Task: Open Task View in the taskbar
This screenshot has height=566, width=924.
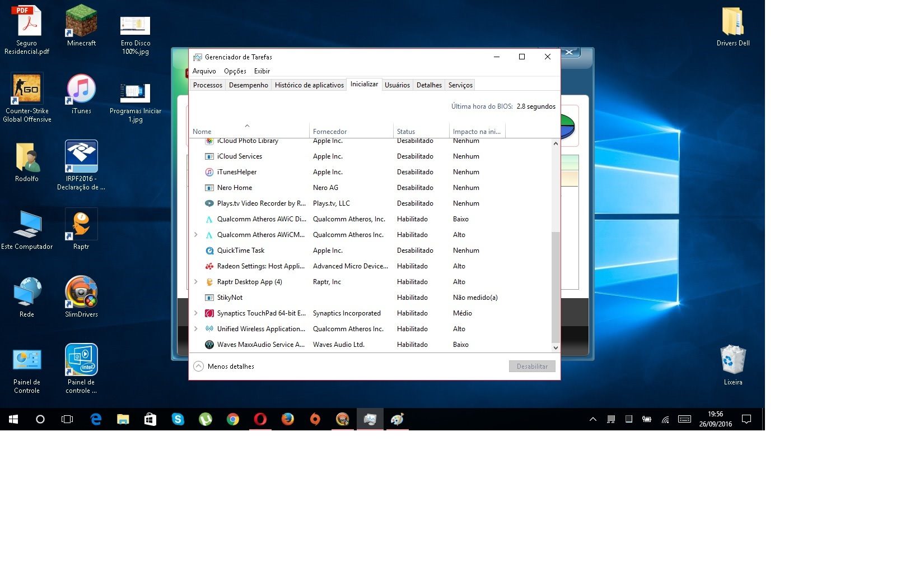Action: click(67, 419)
